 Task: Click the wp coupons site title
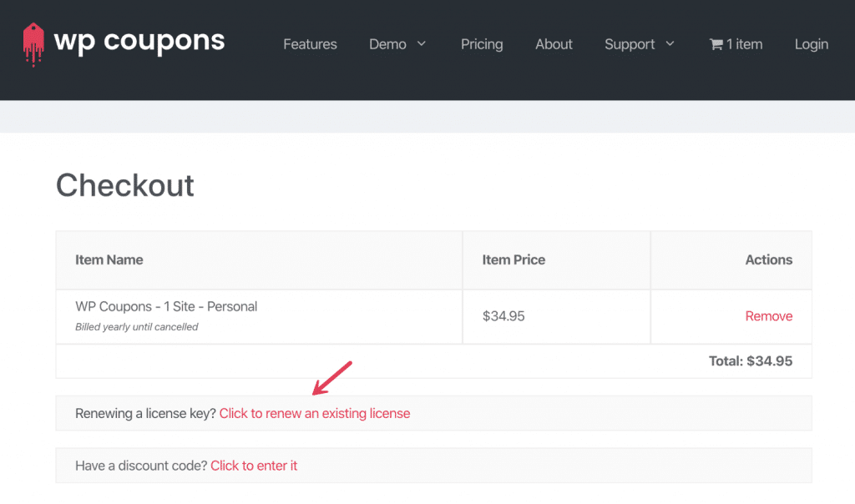pyautogui.click(x=139, y=42)
